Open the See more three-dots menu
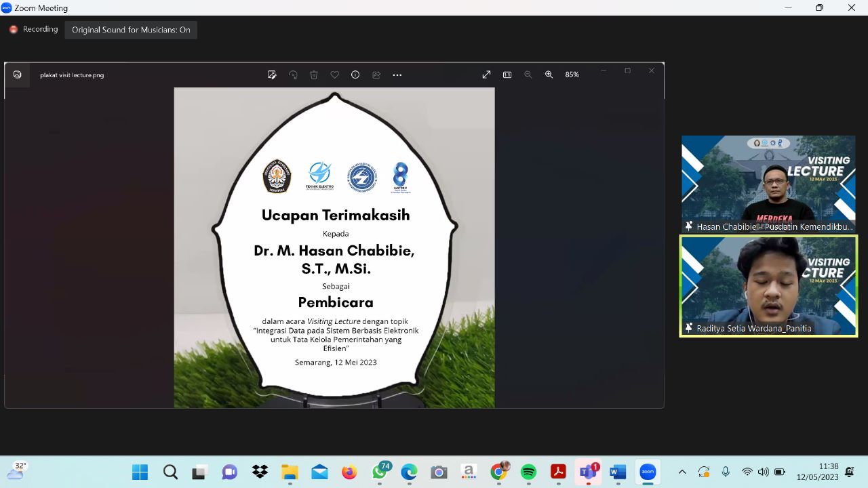 (397, 75)
